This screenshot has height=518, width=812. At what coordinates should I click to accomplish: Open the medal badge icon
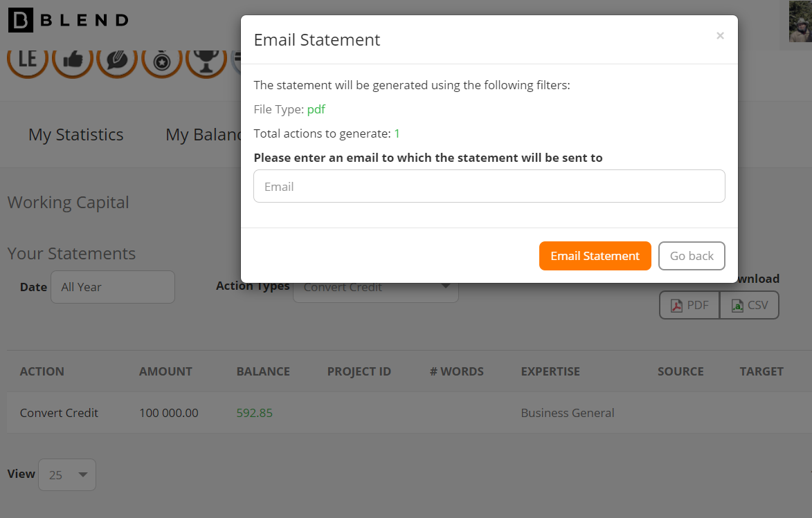pos(161,61)
